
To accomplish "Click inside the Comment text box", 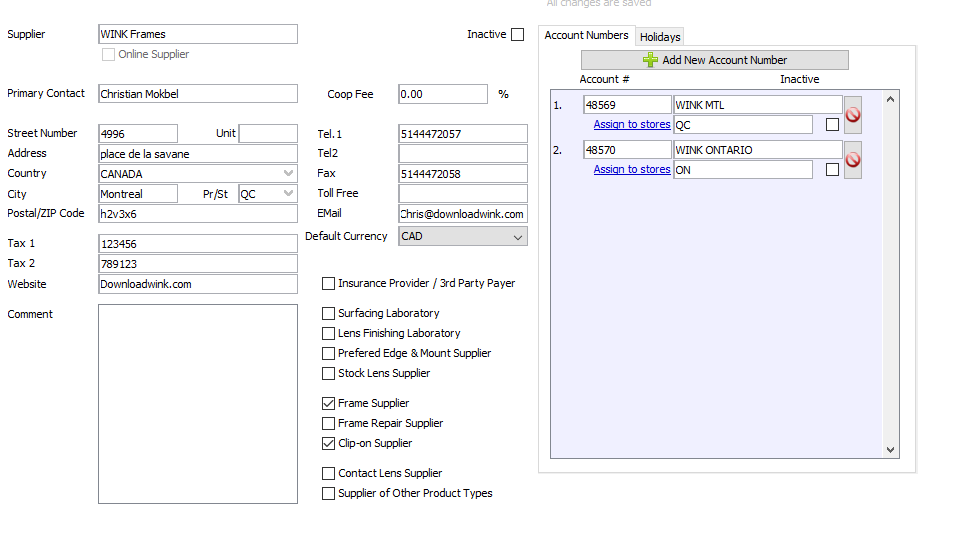I will (x=198, y=404).
